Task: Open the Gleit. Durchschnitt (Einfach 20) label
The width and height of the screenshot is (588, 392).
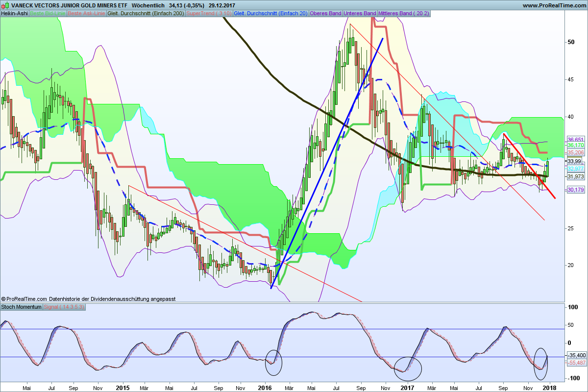Action: pyautogui.click(x=271, y=13)
